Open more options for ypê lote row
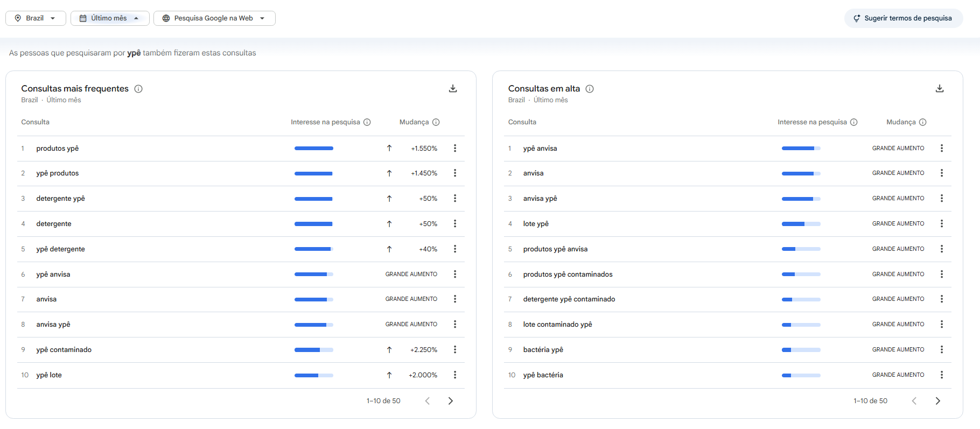 [455, 375]
